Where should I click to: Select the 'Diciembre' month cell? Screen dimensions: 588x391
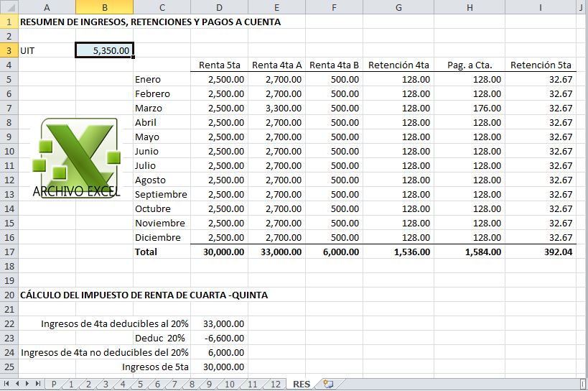162,237
